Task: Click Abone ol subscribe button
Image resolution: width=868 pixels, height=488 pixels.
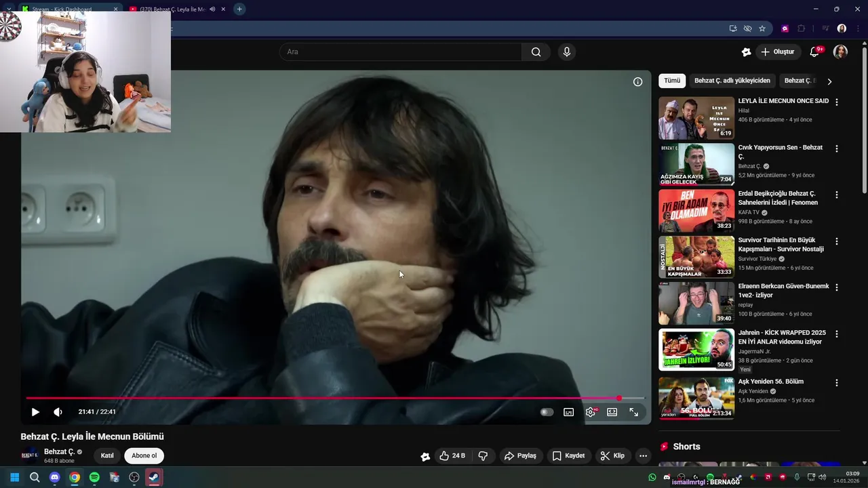Action: pos(144,455)
